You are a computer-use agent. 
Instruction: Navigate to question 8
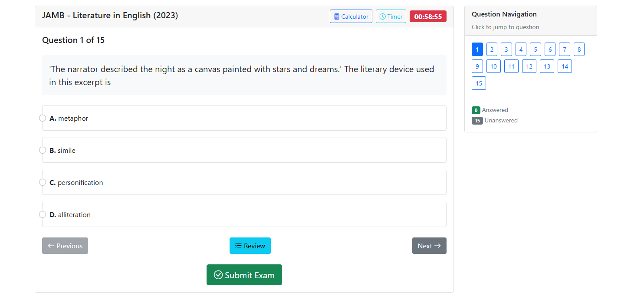pos(579,49)
